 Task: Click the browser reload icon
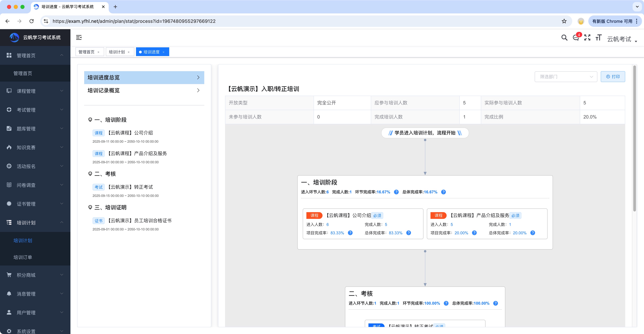point(32,21)
